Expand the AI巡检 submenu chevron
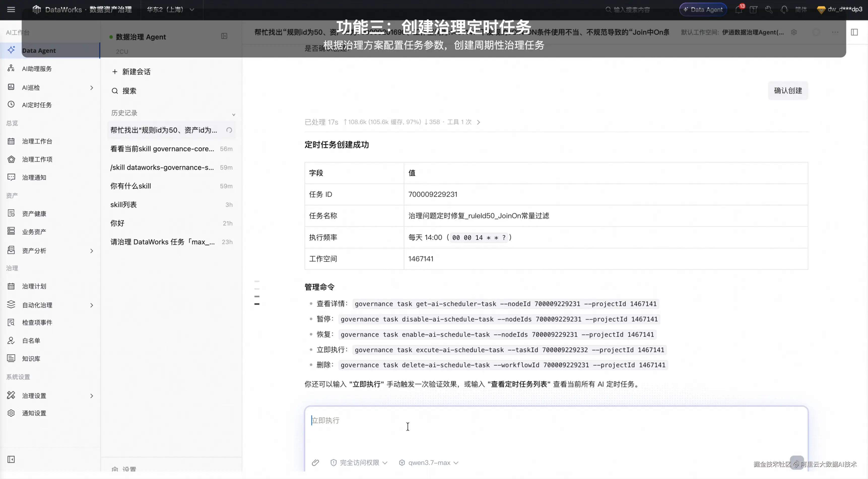Viewport: 868px width, 479px height. (92, 88)
